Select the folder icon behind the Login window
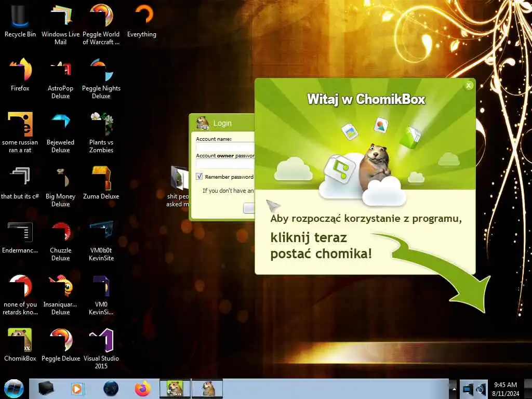532x399 pixels. pos(179,178)
